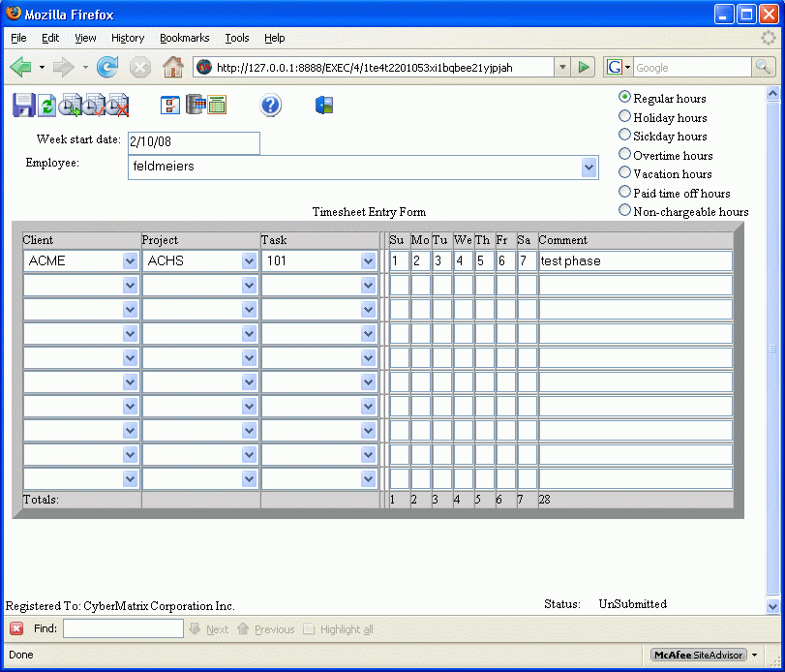Submit timesheet using clock with green arrow icon
This screenshot has height=672, width=785.
tap(70, 106)
